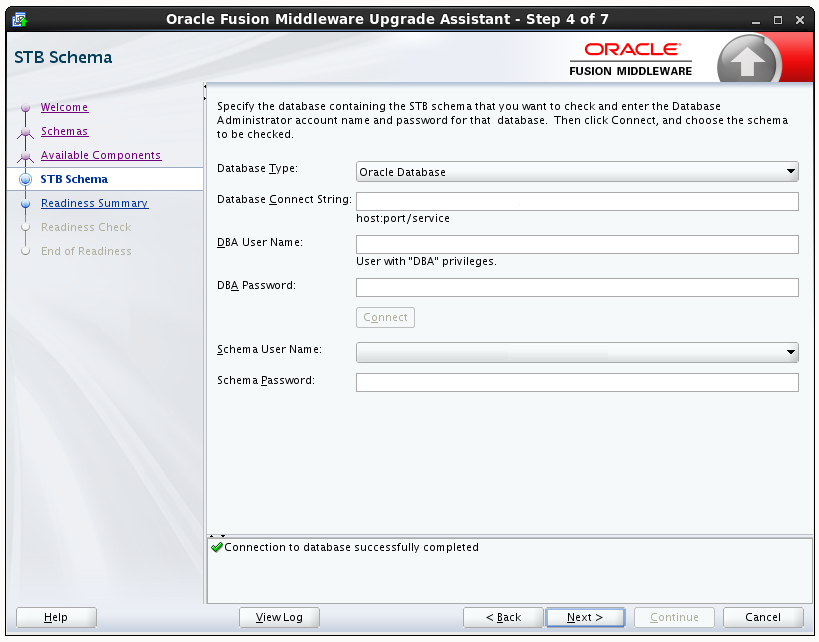Viewport: 819px width, 642px height.
Task: Click the End of Readiness step
Action: point(86,251)
